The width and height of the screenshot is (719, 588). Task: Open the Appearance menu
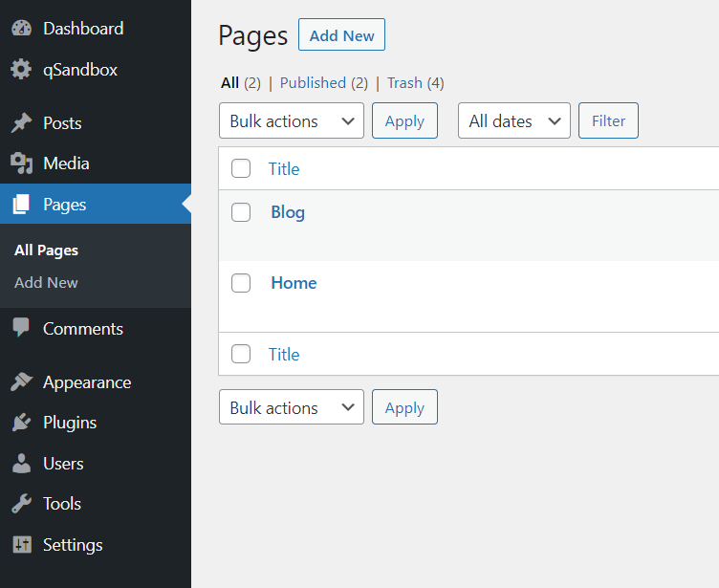click(x=96, y=382)
